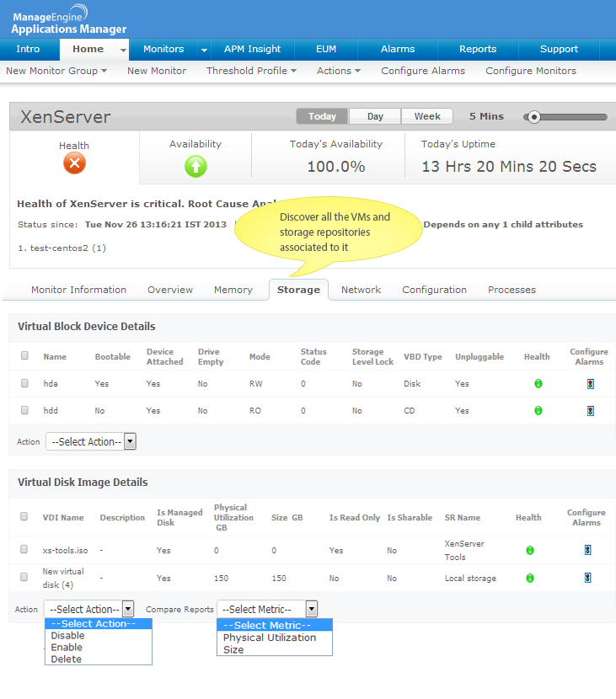
Task: Select Physical Utilization metric option
Action: pyautogui.click(x=275, y=638)
